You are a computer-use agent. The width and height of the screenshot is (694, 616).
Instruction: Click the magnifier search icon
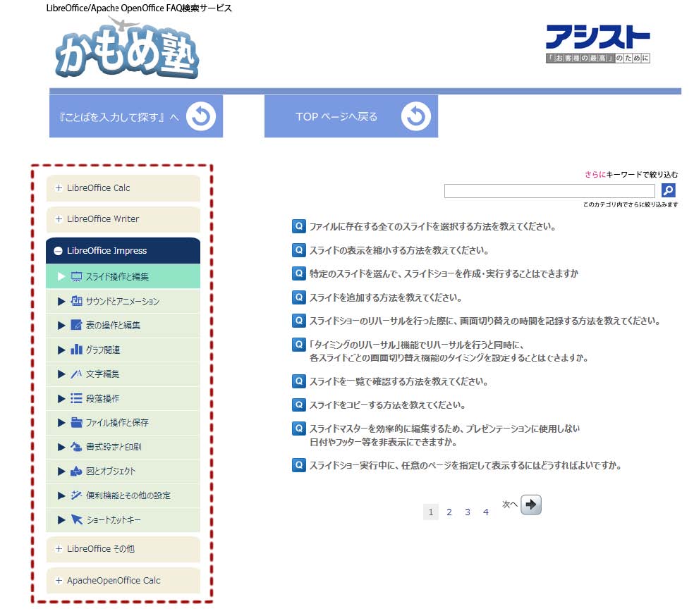coord(668,190)
